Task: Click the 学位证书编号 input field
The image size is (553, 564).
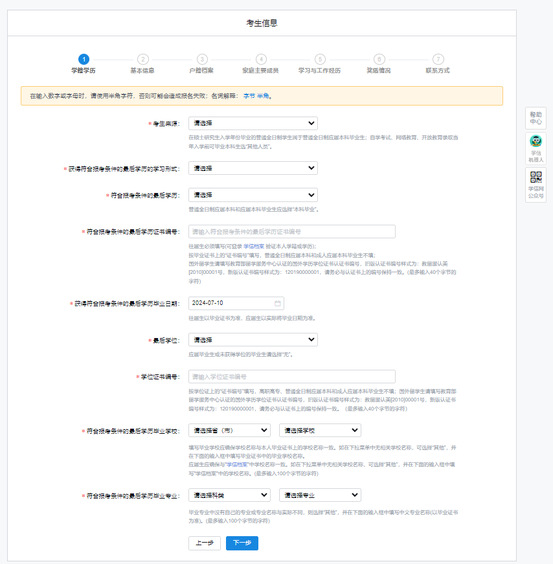Action: click(292, 377)
